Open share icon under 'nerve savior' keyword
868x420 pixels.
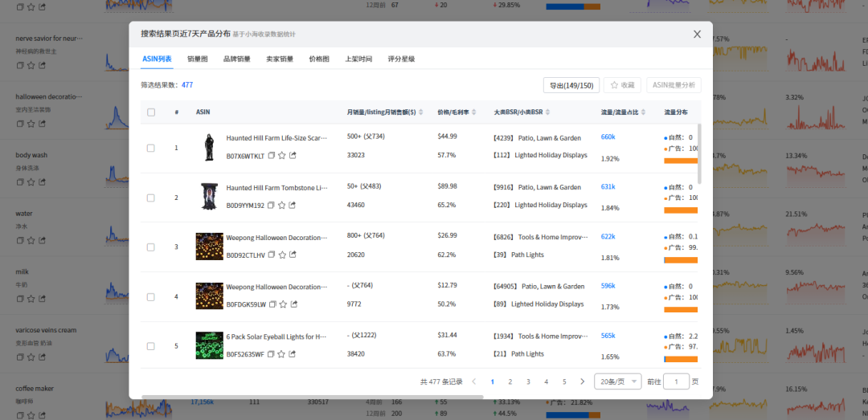42,65
